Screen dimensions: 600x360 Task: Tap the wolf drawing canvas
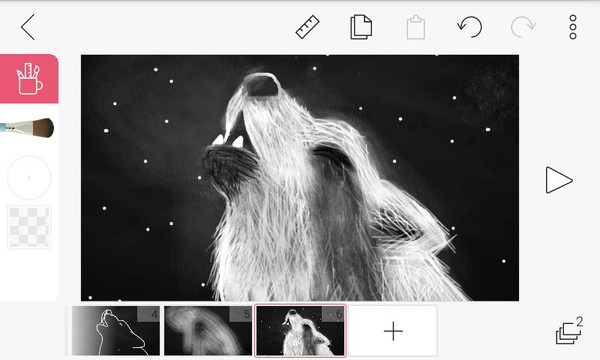tap(300, 178)
